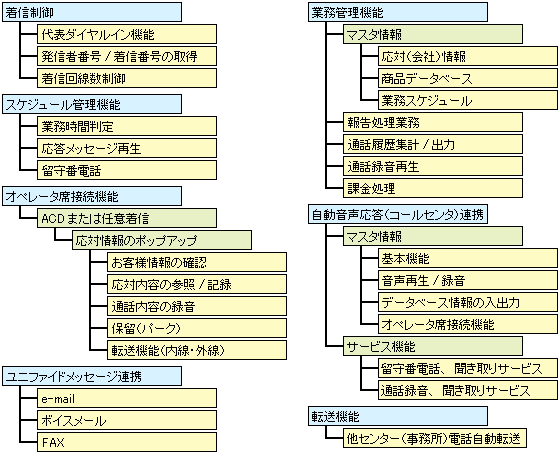560x454 pixels.
Task: Select the e-mail item
Action: point(127,398)
